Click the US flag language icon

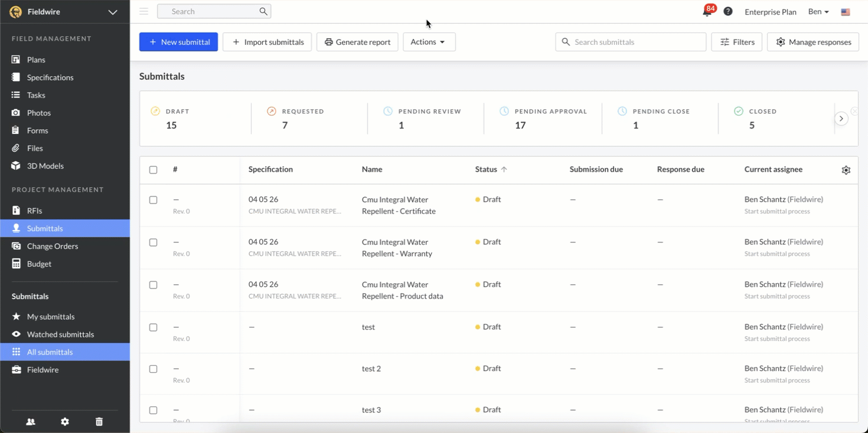pos(846,12)
